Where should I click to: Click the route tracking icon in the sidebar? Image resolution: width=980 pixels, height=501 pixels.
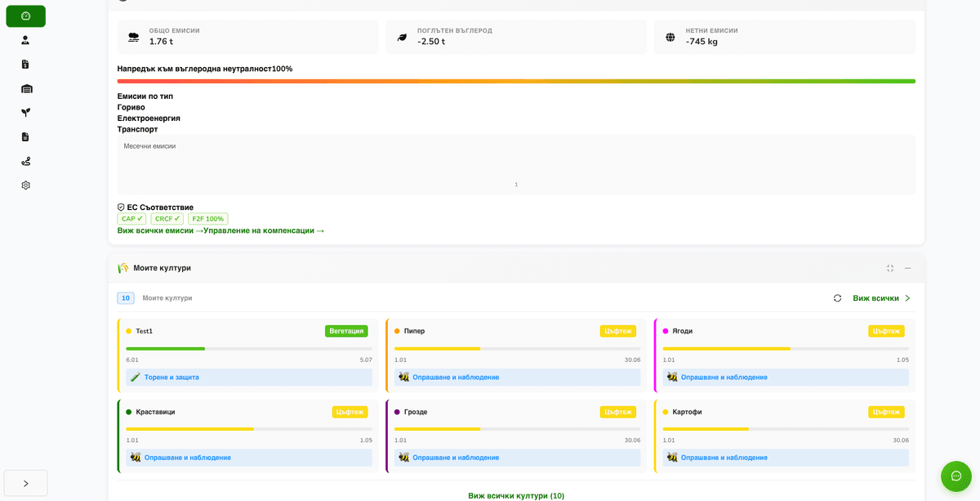[x=25, y=161]
